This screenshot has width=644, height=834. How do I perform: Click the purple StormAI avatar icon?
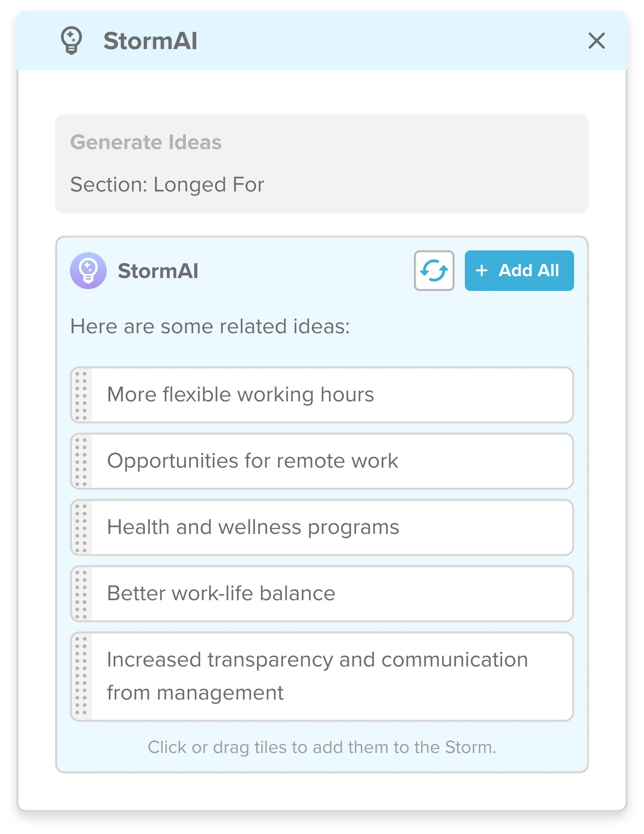point(88,271)
